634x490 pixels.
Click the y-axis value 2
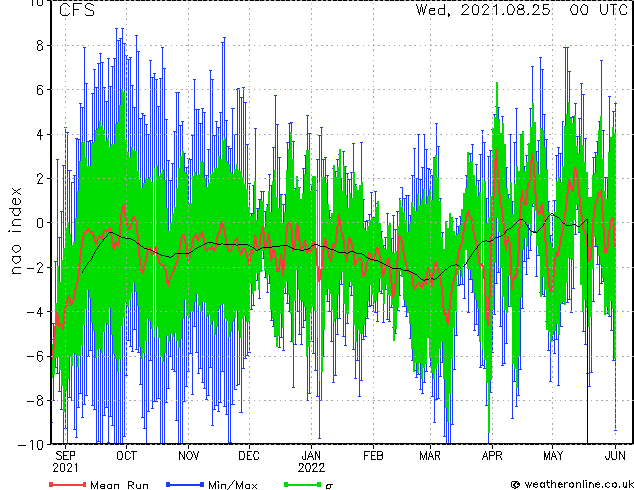pyautogui.click(x=40, y=178)
